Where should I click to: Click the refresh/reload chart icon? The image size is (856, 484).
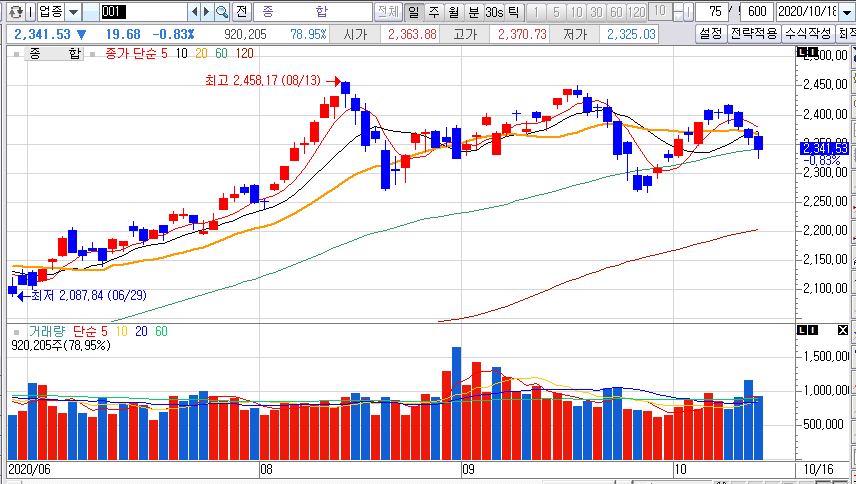pos(17,11)
